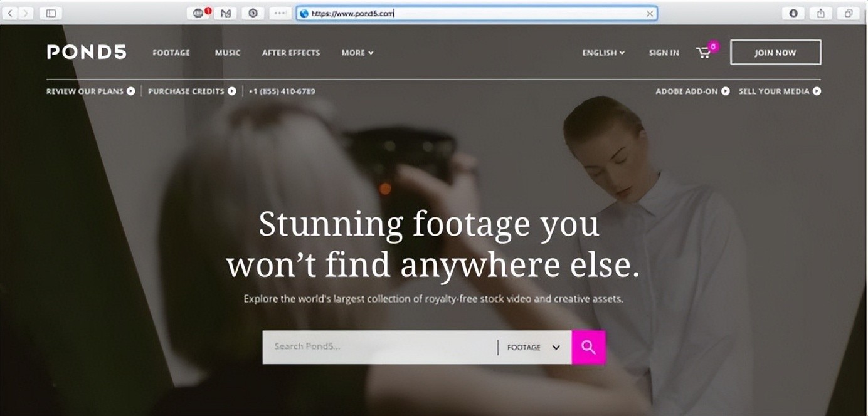Image resolution: width=868 pixels, height=416 pixels.
Task: Select AFTER EFFECTS in the navigation
Action: click(x=290, y=53)
